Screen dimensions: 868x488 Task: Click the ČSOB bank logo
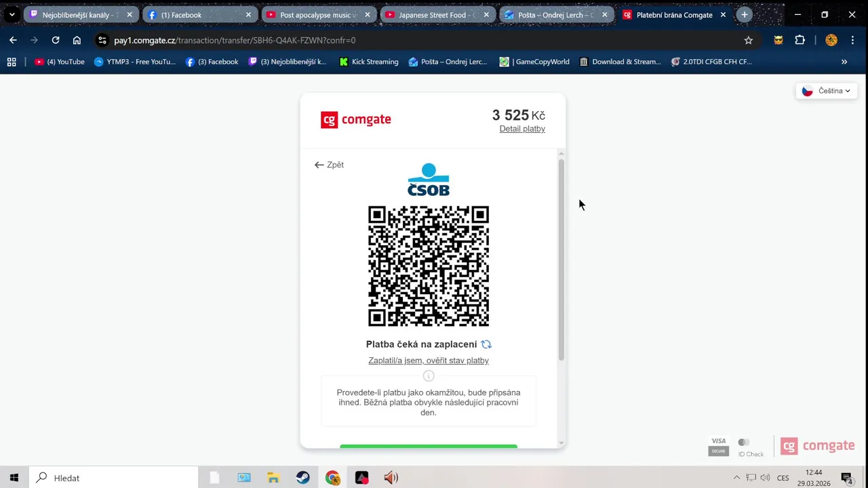429,180
